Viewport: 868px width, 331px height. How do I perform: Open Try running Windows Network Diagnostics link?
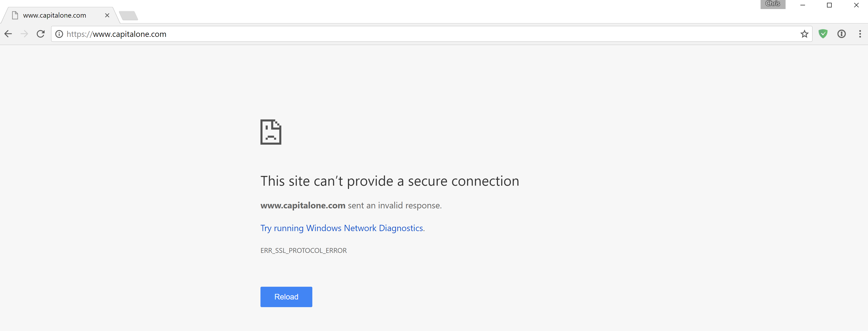click(342, 228)
